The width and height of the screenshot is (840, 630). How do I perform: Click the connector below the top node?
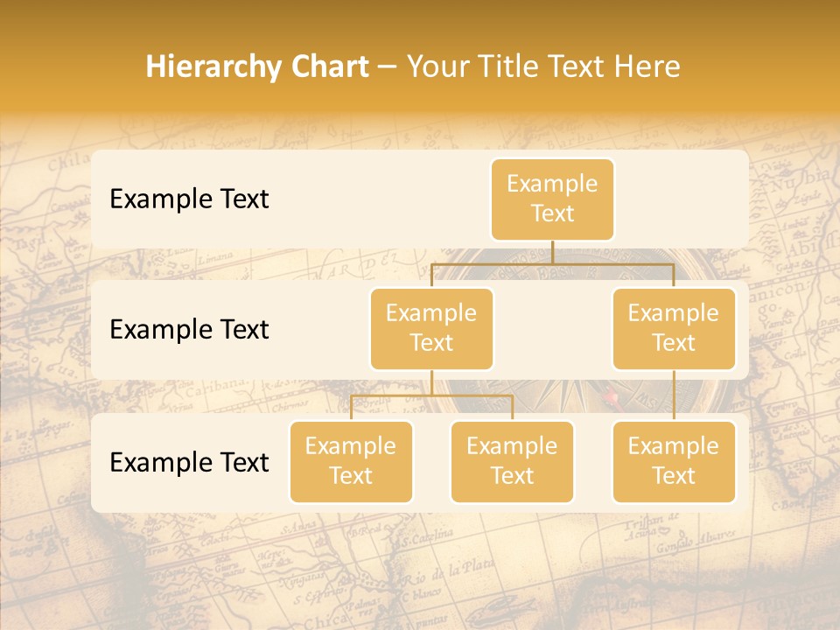pos(552,254)
